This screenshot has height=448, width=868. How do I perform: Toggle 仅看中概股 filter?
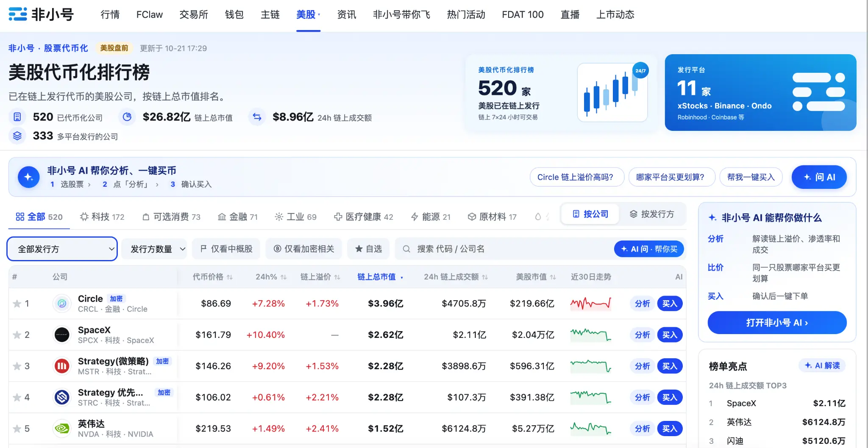pos(227,249)
